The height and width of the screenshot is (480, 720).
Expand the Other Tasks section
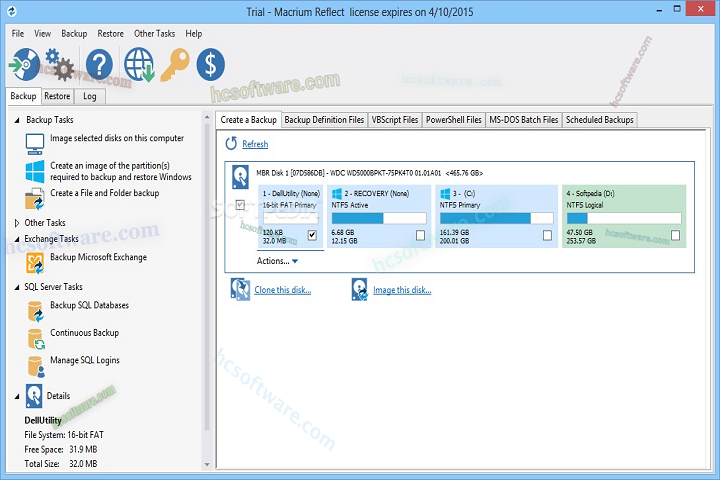click(x=17, y=223)
